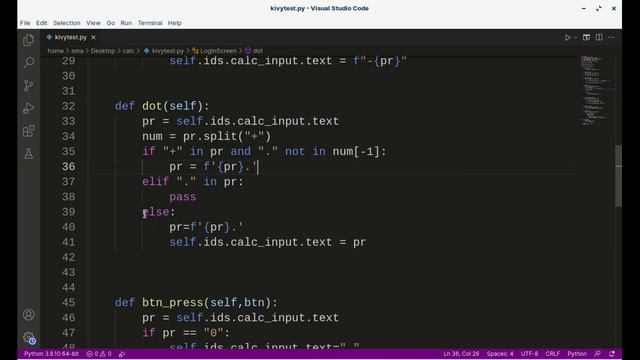Change end of line sequence CRLF
This screenshot has height=360, width=640.
pyautogui.click(x=553, y=354)
